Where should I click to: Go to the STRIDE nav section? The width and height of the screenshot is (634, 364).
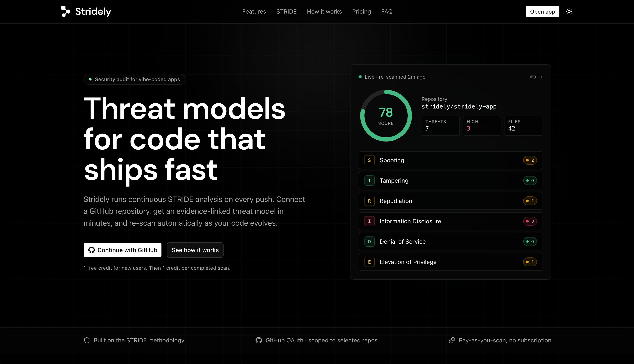click(x=286, y=11)
